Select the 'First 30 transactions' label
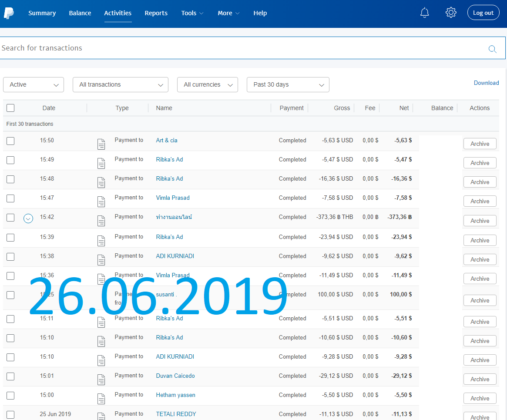Image resolution: width=507 pixels, height=420 pixels. 30,124
